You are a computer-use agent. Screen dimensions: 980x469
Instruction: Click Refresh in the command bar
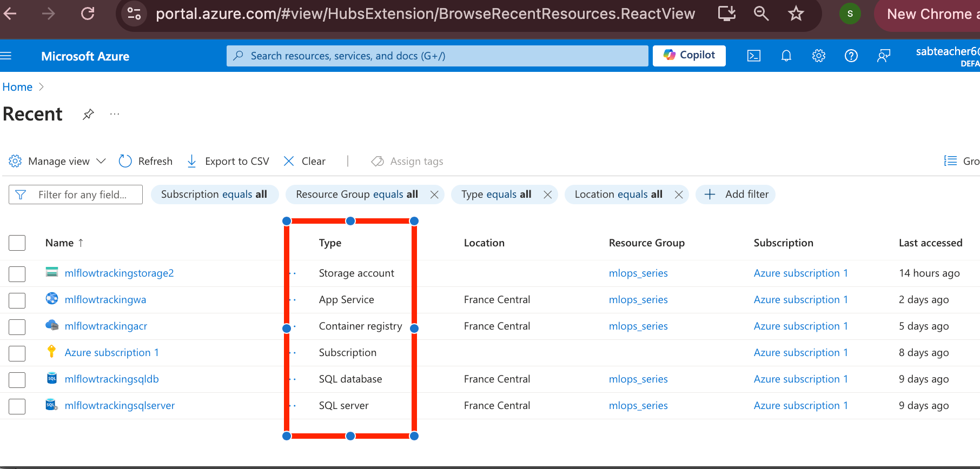(x=145, y=161)
